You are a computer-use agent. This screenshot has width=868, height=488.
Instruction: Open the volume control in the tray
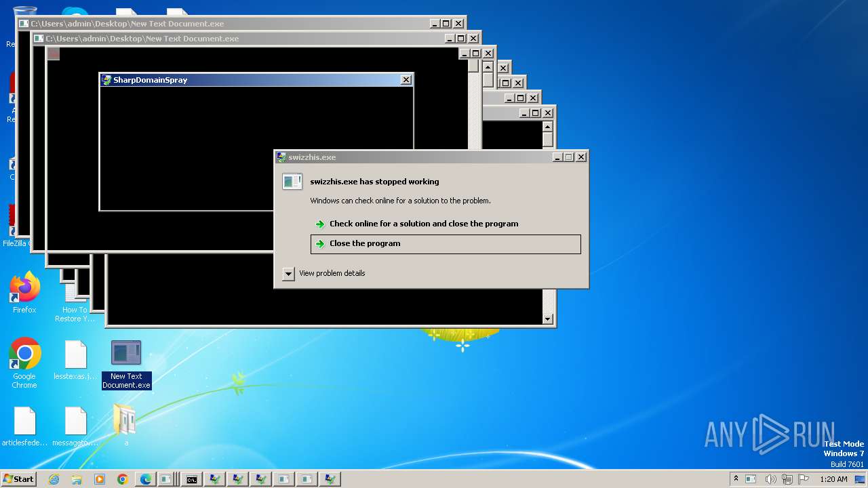pyautogui.click(x=770, y=479)
